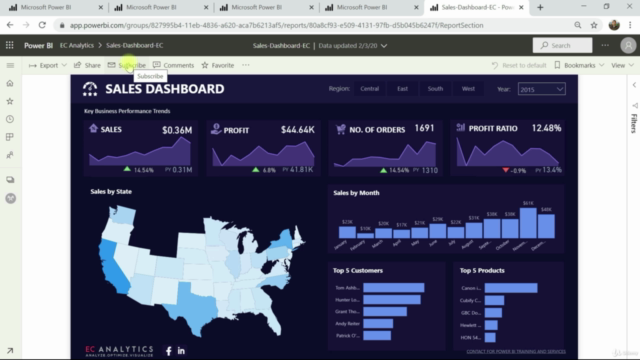Viewport: 640px width, 360px height.
Task: Close the Sales-Dashboard-EC browser tab
Action: click(521, 7)
